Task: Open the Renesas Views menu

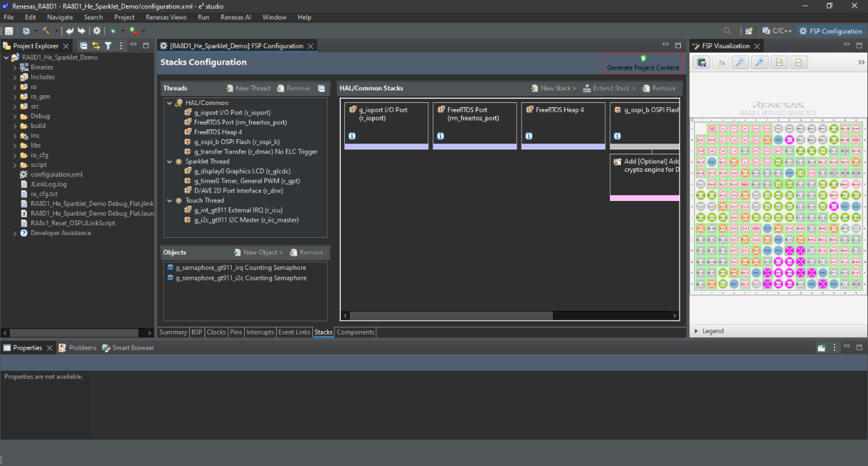Action: click(166, 17)
